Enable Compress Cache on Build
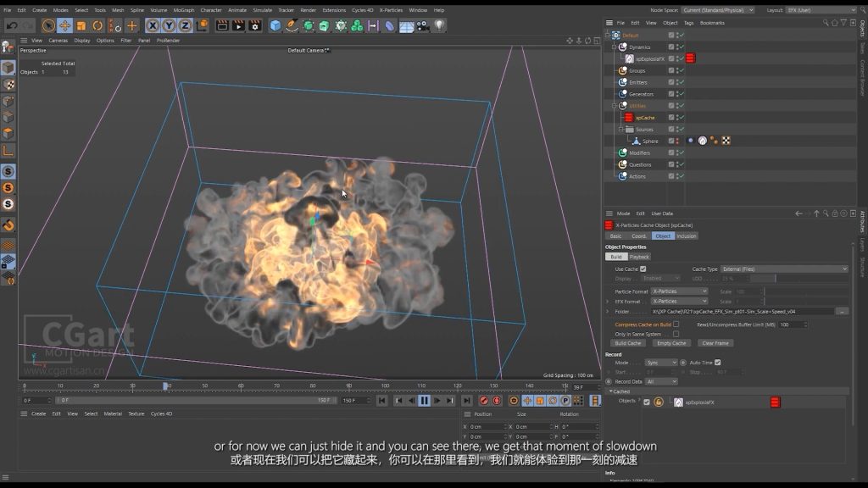 (x=676, y=324)
